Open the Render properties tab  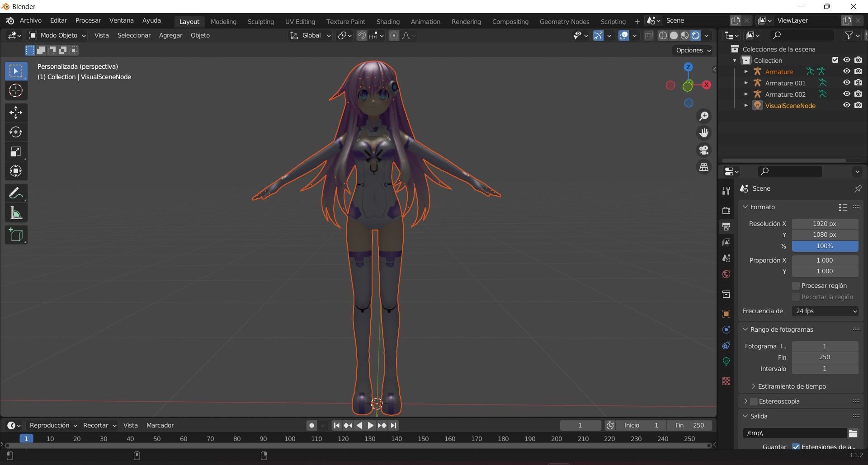[x=726, y=211]
